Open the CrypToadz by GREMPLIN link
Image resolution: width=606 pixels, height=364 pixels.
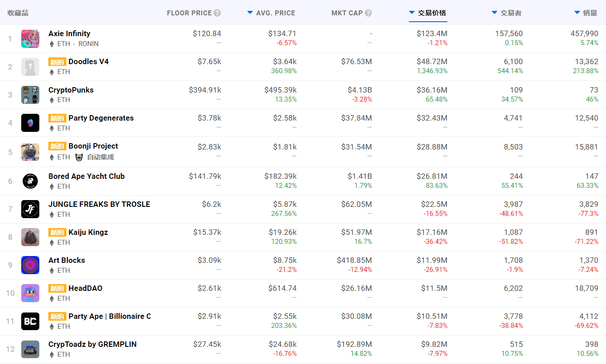[x=93, y=344]
